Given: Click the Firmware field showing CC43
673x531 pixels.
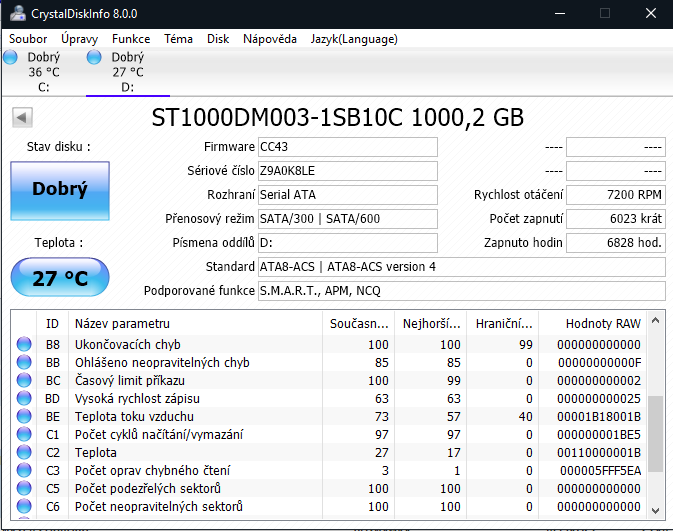Looking at the screenshot, I should click(x=347, y=147).
